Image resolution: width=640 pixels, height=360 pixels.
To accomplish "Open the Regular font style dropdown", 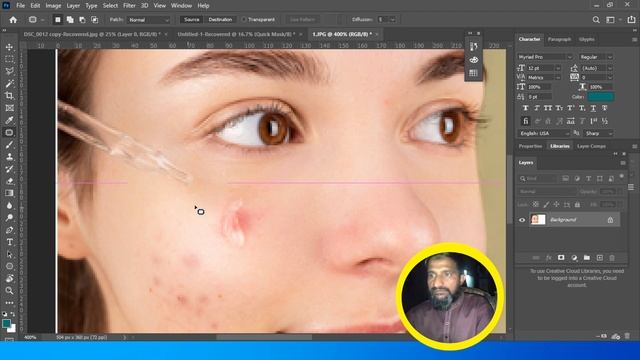I will [x=596, y=57].
